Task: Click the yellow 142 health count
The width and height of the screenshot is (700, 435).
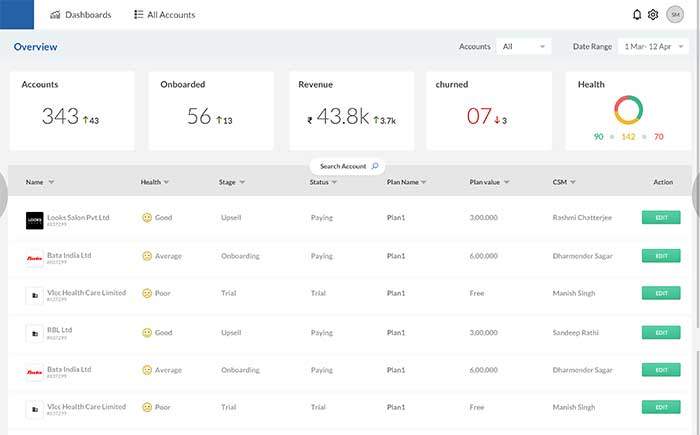Action: point(628,137)
